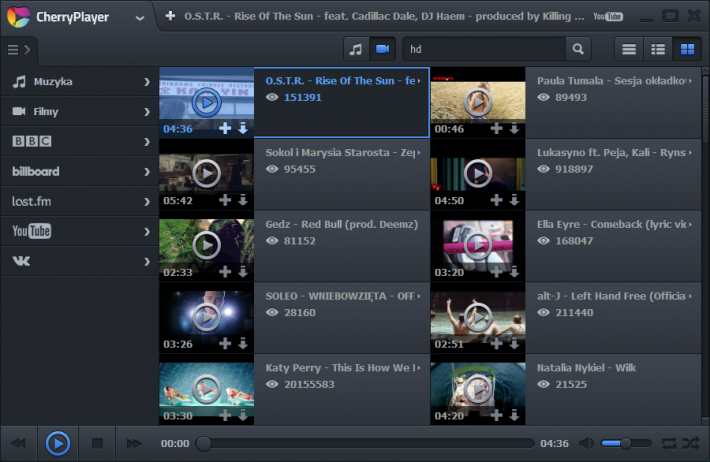
Task: Expand the Filmy sidebar section
Action: [x=147, y=112]
